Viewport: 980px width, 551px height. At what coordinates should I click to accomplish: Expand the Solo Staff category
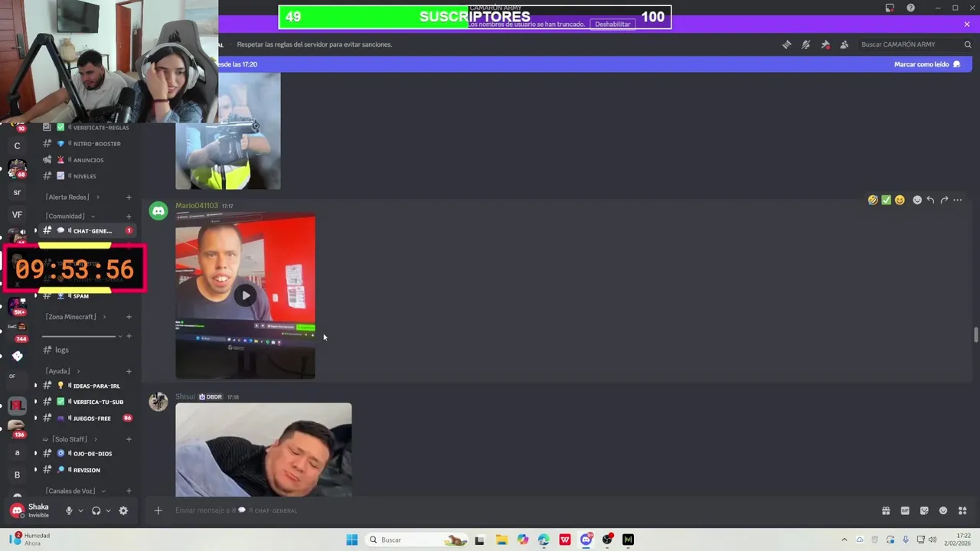69,439
